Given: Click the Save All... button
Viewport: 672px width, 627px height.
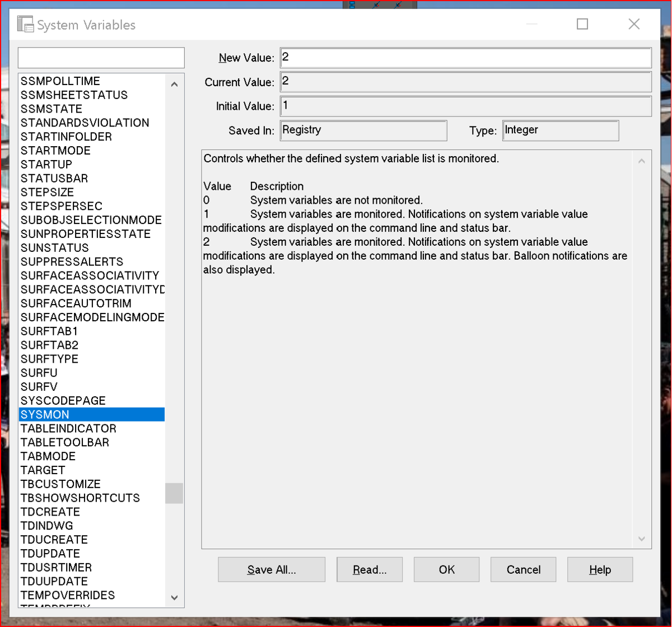Looking at the screenshot, I should (x=272, y=570).
